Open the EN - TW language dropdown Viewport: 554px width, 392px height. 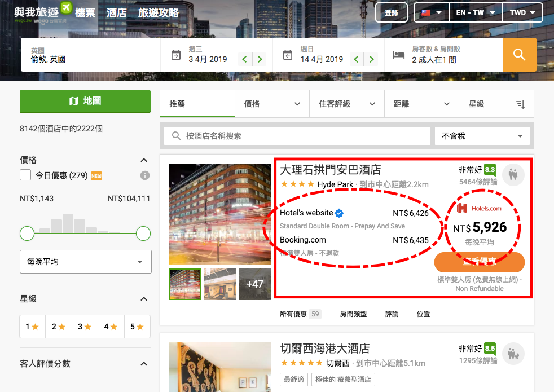coord(476,13)
